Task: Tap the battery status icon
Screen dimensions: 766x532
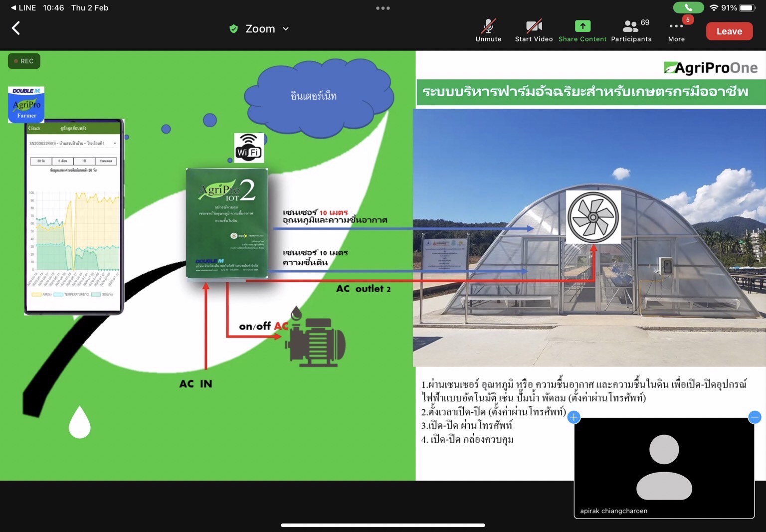Action: click(748, 7)
